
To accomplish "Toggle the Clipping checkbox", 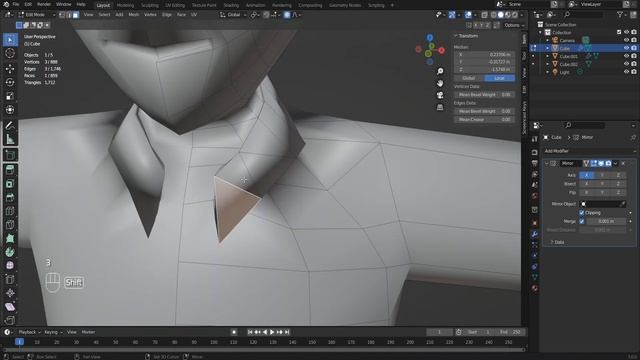I will pyautogui.click(x=582, y=213).
